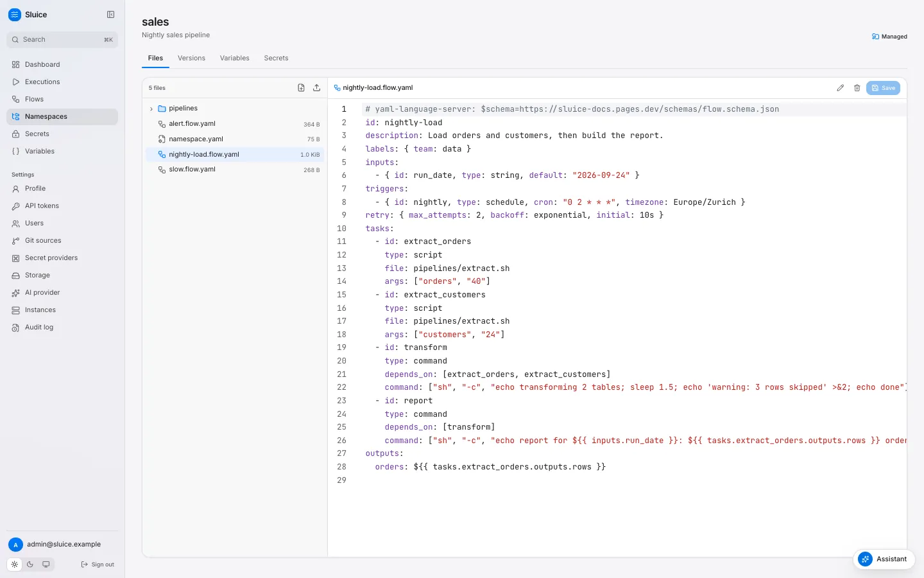Switch to the Variables tab
Screen dimensions: 924x578
234,58
